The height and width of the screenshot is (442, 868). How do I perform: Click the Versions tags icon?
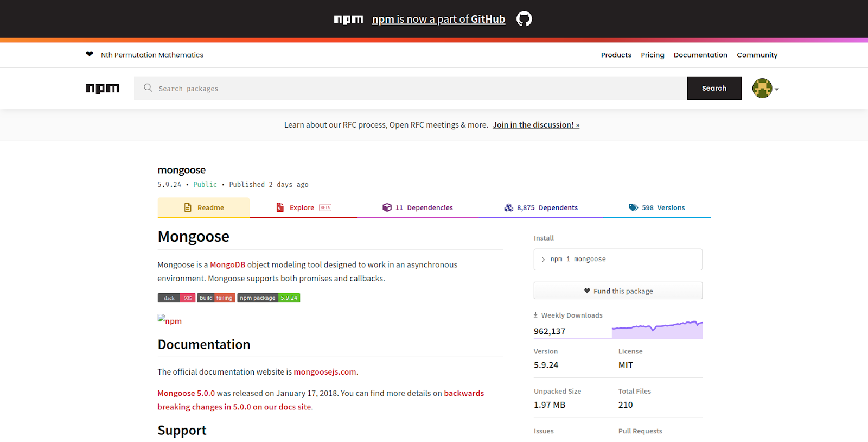[633, 207]
